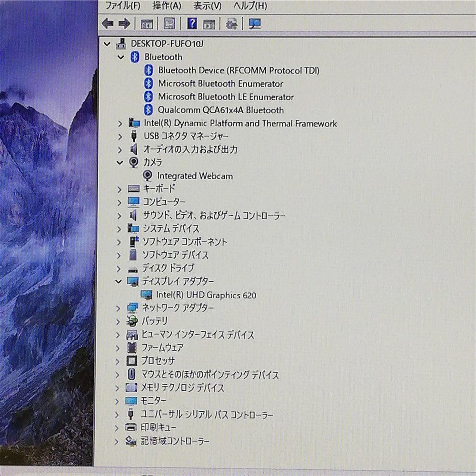Select the モニター label
This screenshot has height=476, width=476.
click(153, 401)
